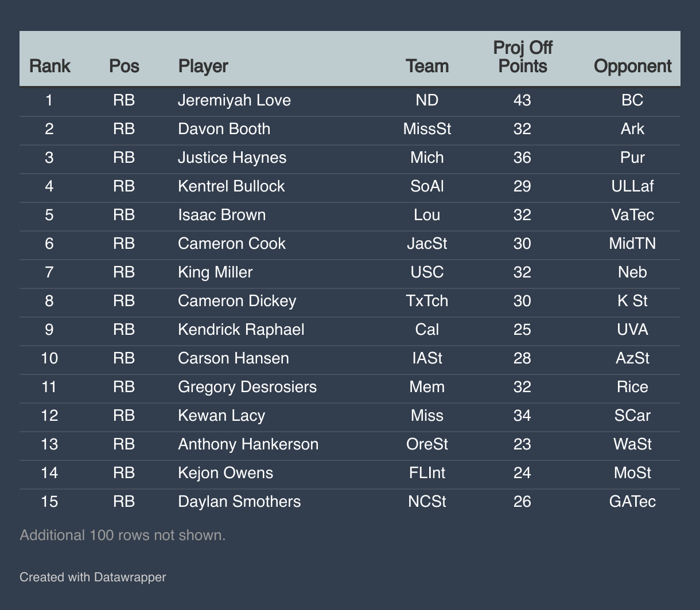The image size is (700, 610).
Task: Click the 'Additional 100 rows not shown' note
Action: (122, 535)
